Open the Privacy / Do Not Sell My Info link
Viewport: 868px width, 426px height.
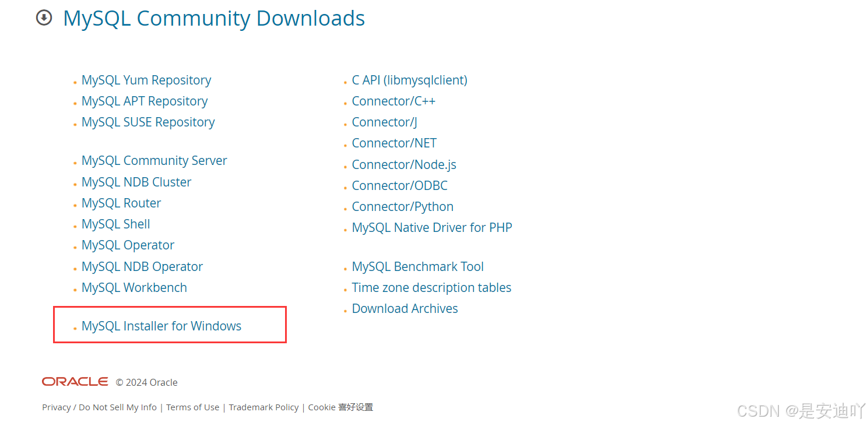coord(100,407)
